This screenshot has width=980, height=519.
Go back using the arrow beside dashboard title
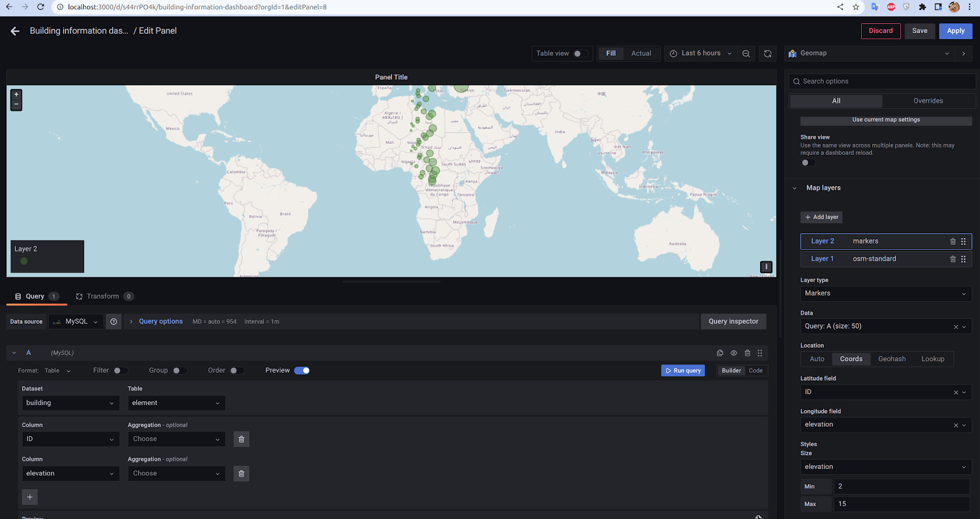point(15,31)
